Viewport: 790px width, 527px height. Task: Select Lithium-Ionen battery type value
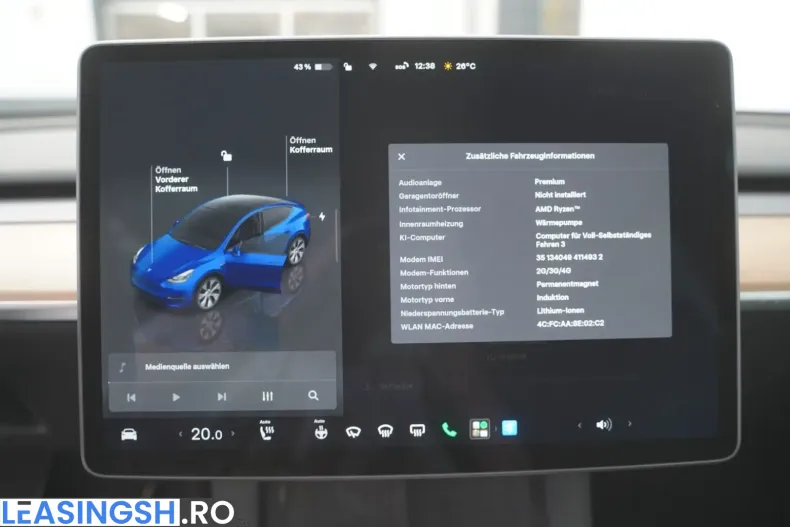pyautogui.click(x=560, y=310)
